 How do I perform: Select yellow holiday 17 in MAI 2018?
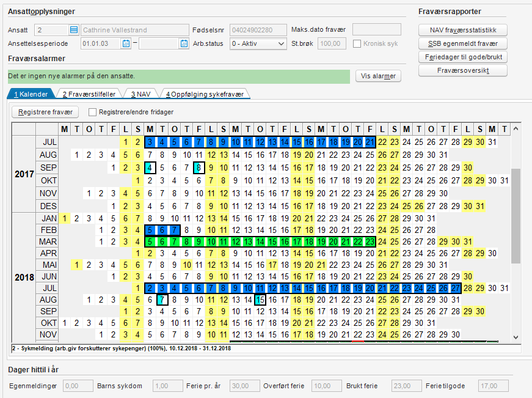coord(272,265)
